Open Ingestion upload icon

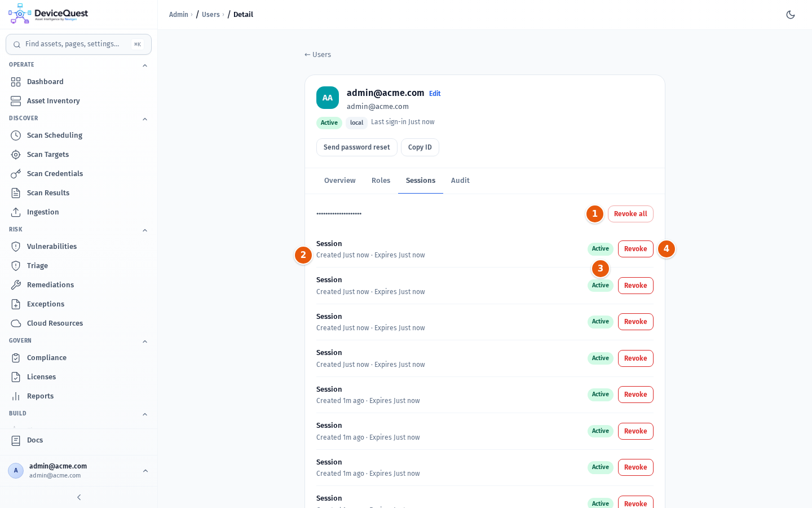[x=16, y=212]
